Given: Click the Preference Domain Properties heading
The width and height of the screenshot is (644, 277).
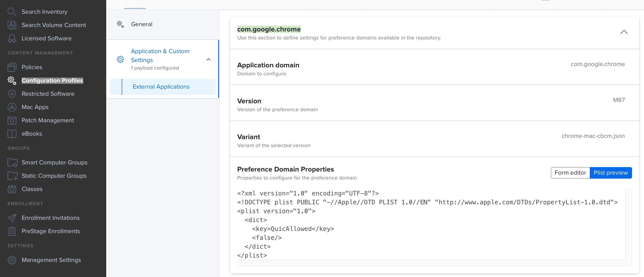Looking at the screenshot, I should (x=285, y=169).
